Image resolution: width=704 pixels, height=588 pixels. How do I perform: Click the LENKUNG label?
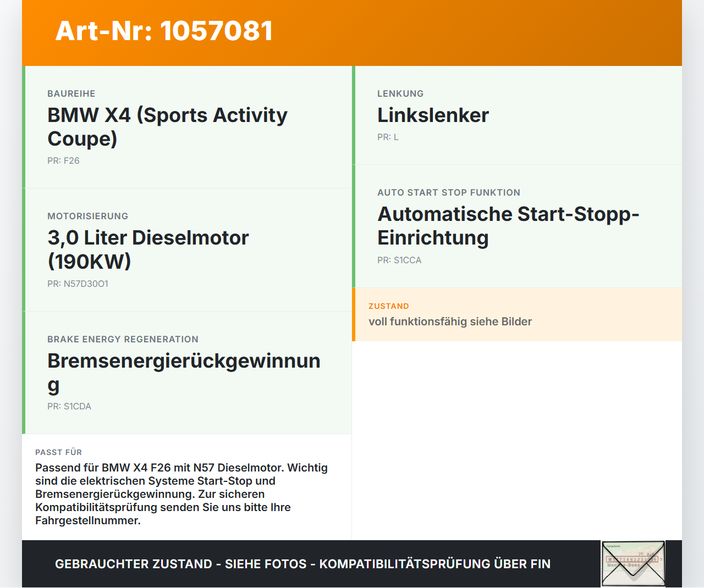[400, 93]
